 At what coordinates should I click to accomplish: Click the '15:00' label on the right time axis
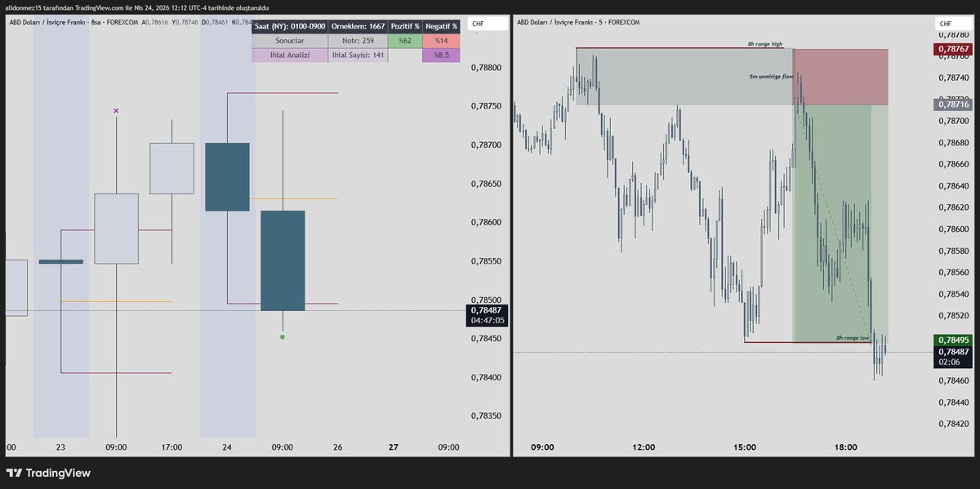(745, 447)
